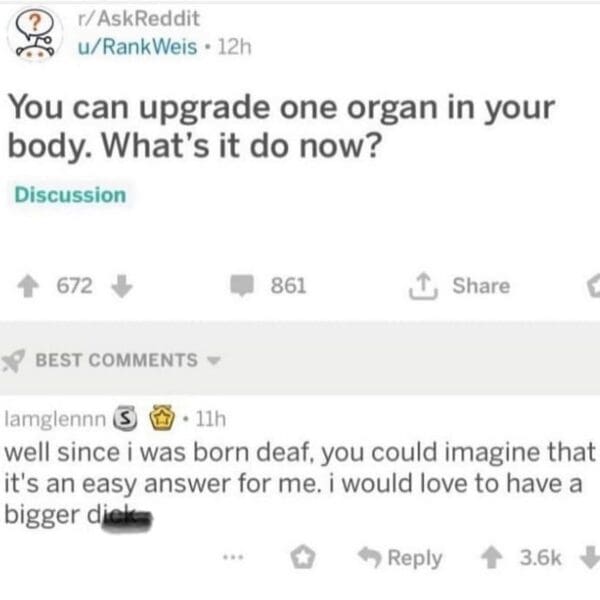
Task: Select the Discussion flair tag
Action: pos(70,195)
